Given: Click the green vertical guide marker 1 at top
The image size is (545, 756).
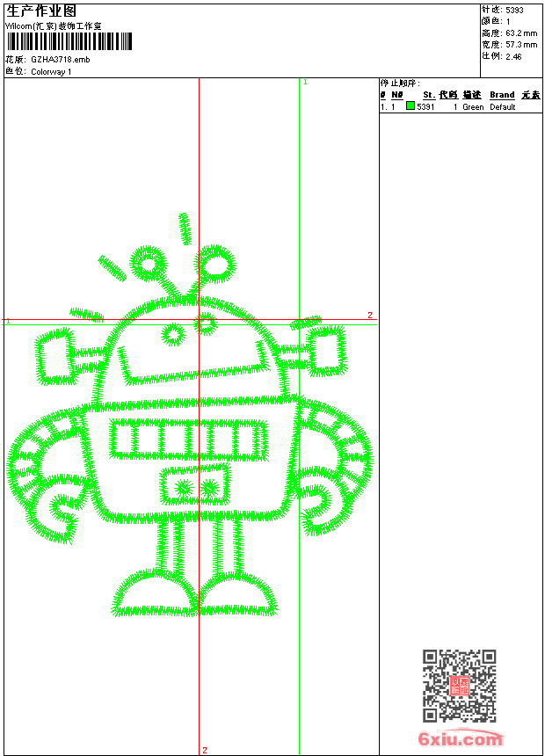Looking at the screenshot, I should 304,82.
